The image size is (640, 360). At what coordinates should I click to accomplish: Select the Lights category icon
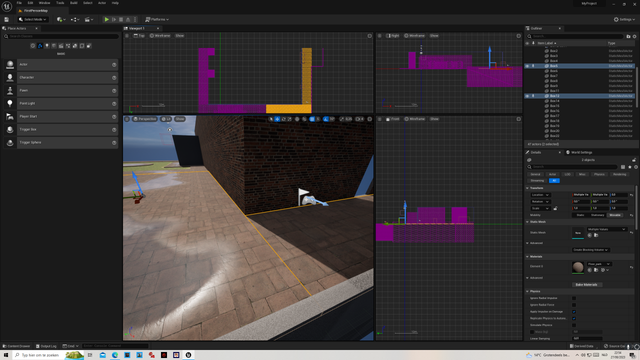click(x=47, y=46)
